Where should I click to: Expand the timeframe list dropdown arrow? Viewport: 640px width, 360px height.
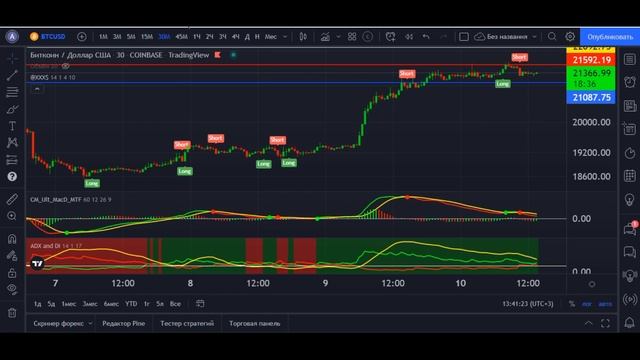pyautogui.click(x=285, y=37)
